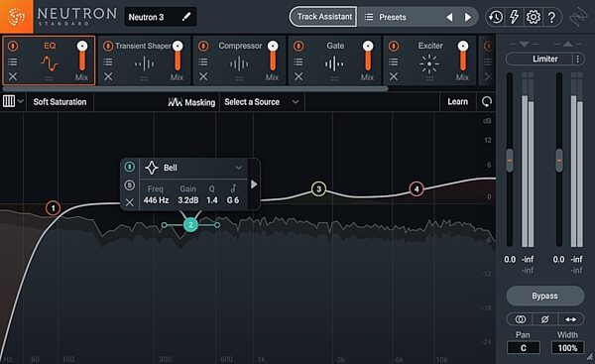This screenshot has height=364, width=595.
Task: Select EQ band node 1
Action: coord(54,208)
